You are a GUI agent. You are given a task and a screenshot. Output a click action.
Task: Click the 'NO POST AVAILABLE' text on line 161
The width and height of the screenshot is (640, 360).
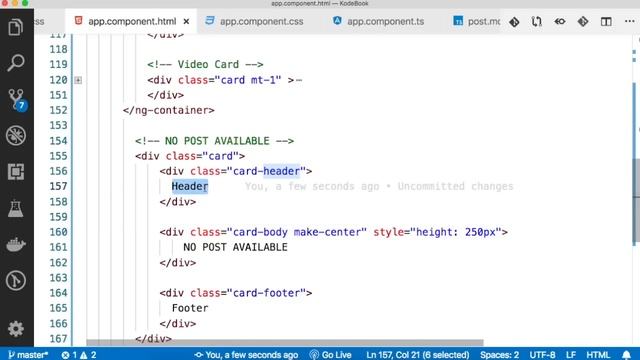pyautogui.click(x=235, y=247)
